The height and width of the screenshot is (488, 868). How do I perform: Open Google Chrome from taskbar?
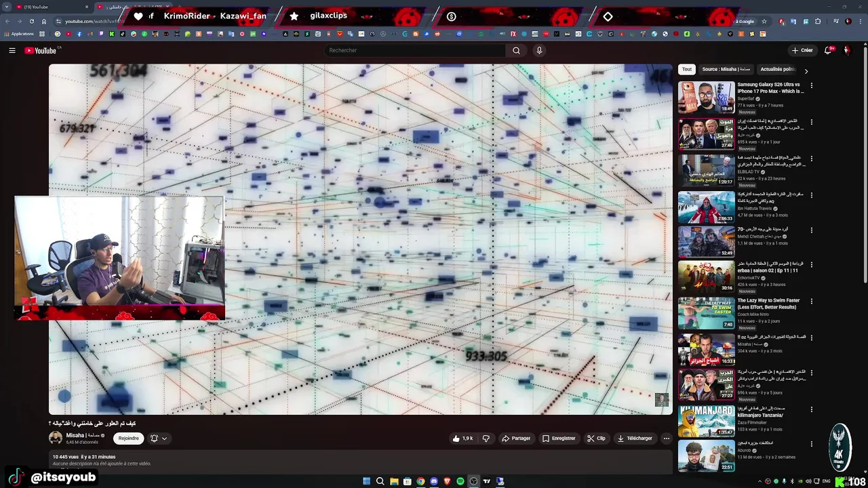pyautogui.click(x=420, y=481)
